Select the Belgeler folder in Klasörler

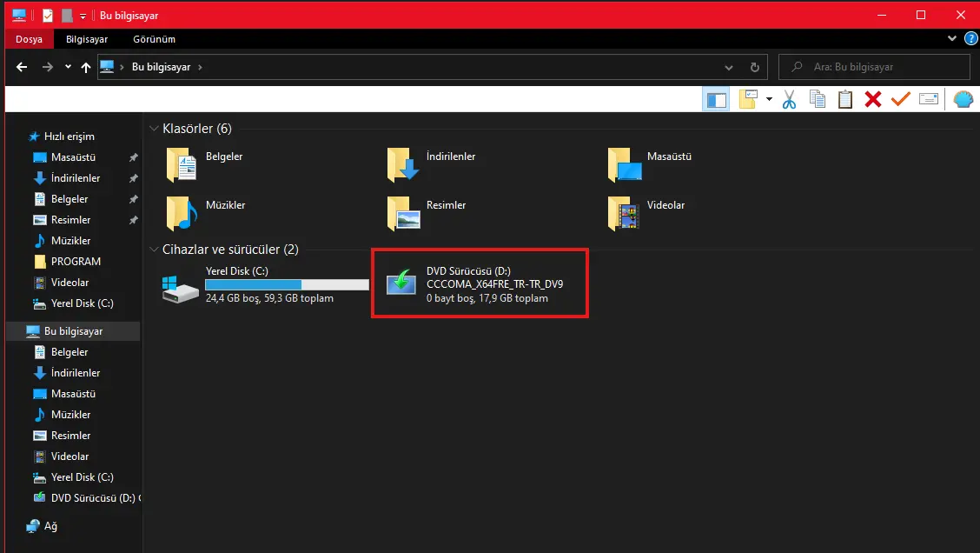pyautogui.click(x=204, y=164)
